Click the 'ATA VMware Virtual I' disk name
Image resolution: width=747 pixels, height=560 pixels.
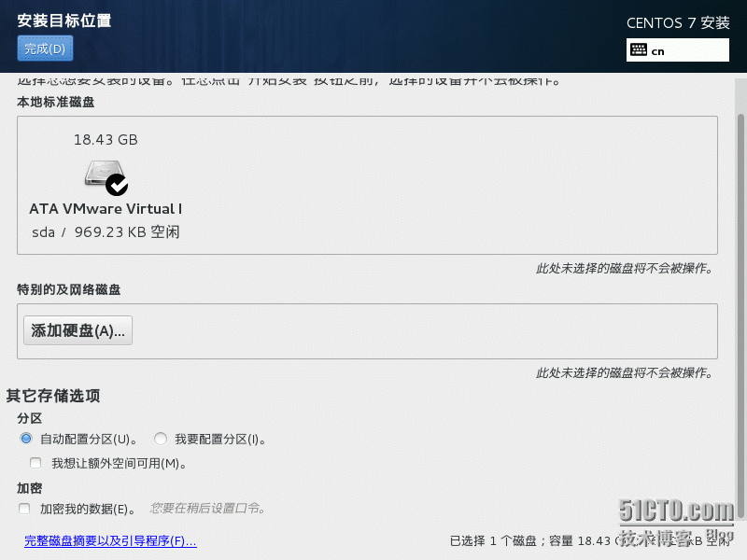pos(106,209)
